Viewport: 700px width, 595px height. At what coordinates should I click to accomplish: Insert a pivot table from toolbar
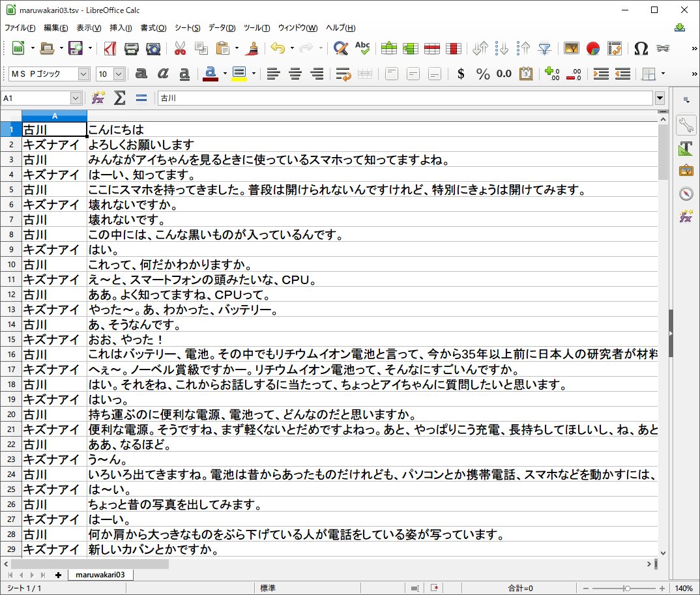614,48
